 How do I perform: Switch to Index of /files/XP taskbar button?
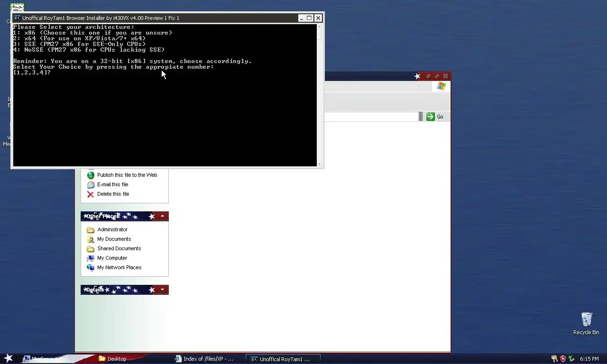point(208,359)
